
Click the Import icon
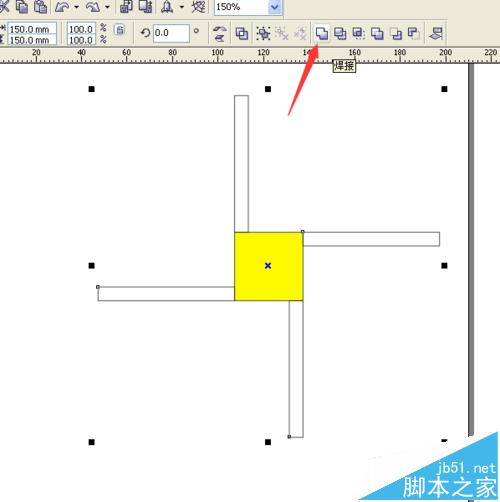tap(126, 6)
